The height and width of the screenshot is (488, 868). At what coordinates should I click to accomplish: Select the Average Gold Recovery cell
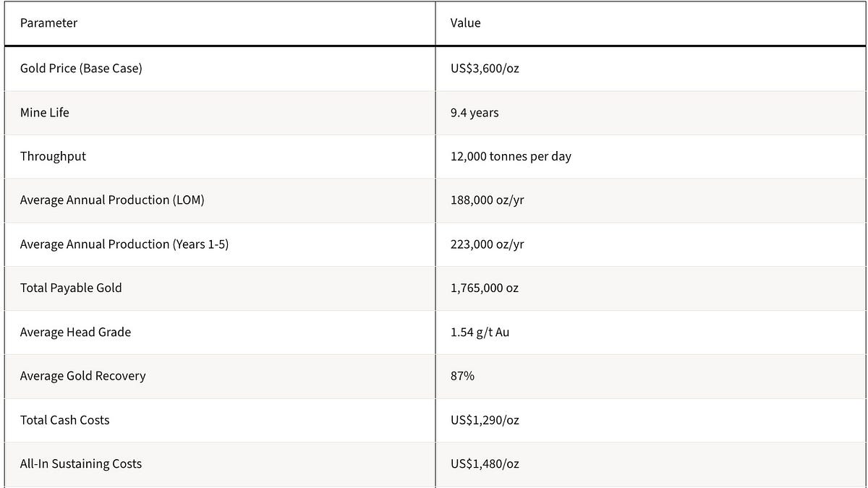point(220,376)
